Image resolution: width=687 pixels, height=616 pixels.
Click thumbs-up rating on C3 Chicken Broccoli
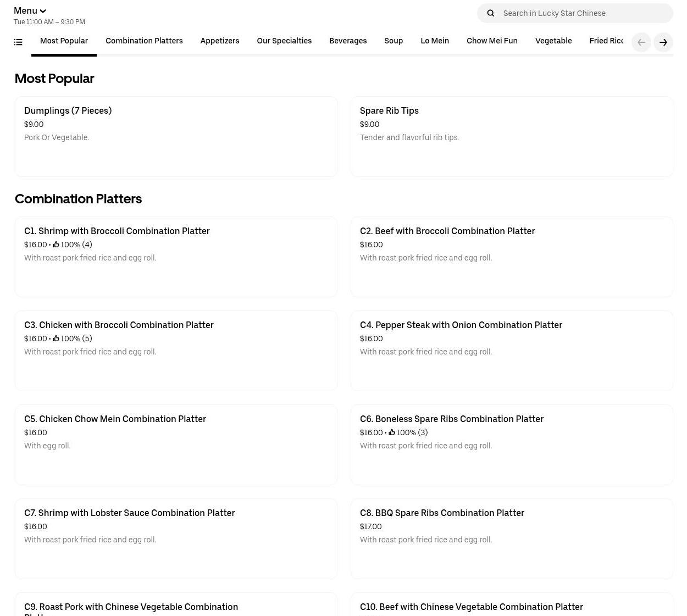(56, 338)
